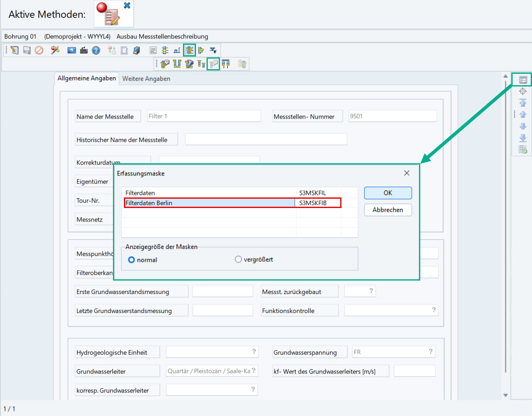This screenshot has width=532, height=416.
Task: Click the Aktive Methoden red ball notepad icon
Action: [x=108, y=14]
